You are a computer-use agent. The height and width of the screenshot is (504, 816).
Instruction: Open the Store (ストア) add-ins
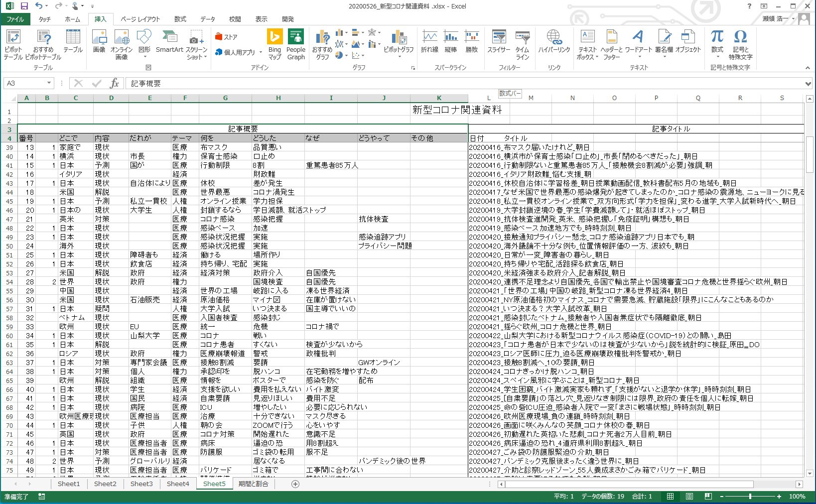pos(226,37)
